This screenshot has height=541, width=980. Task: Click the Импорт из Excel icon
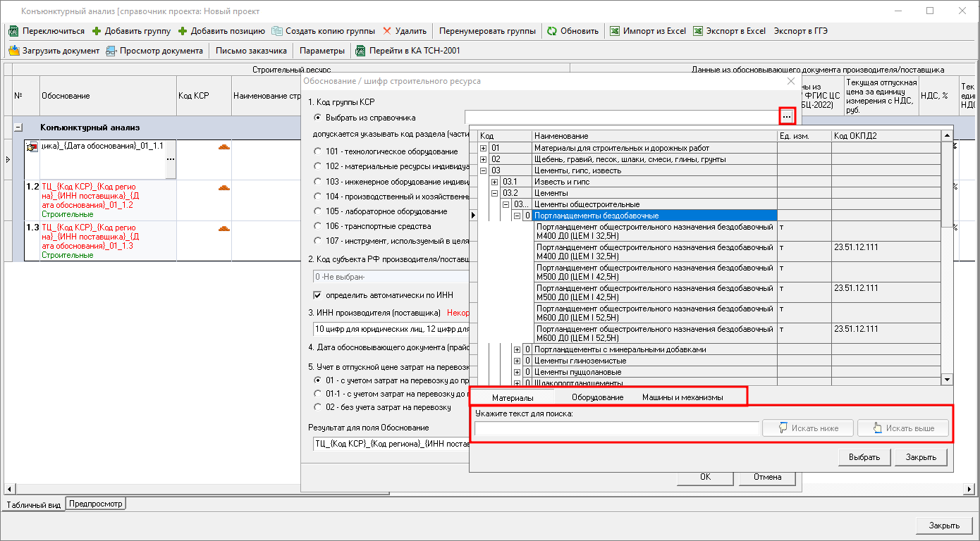pos(615,31)
